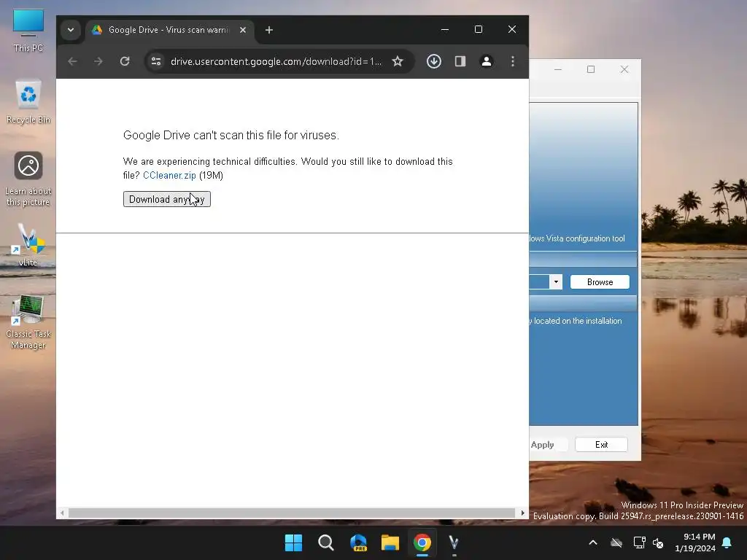Image resolution: width=747 pixels, height=560 pixels.
Task: Click the Download anyway button
Action: [x=167, y=199]
